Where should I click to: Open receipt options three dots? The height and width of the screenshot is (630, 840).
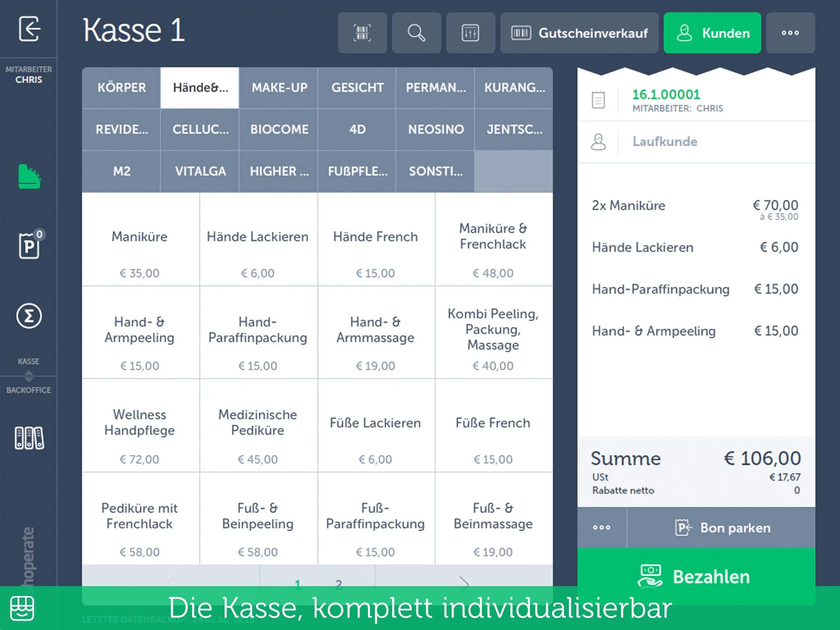point(602,527)
